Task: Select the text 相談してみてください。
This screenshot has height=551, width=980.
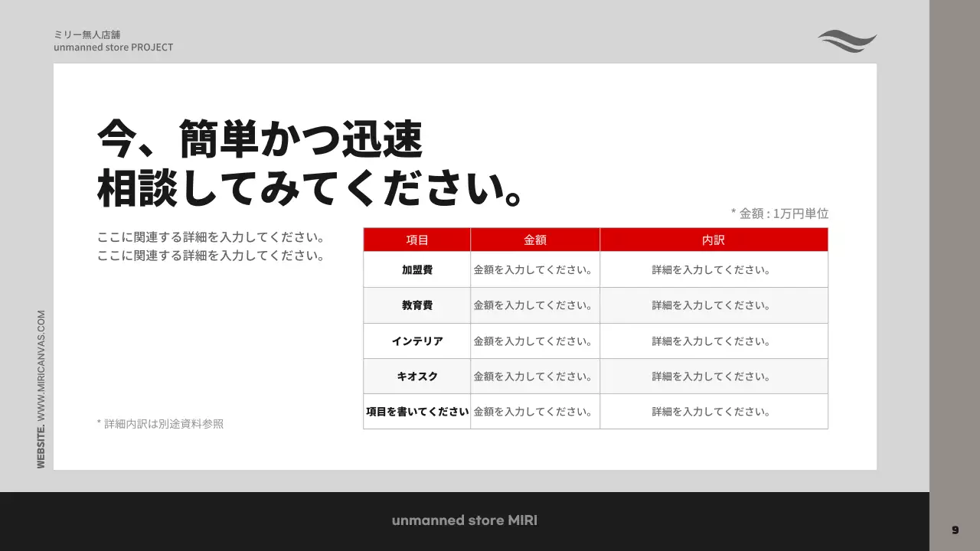Action: click(308, 186)
